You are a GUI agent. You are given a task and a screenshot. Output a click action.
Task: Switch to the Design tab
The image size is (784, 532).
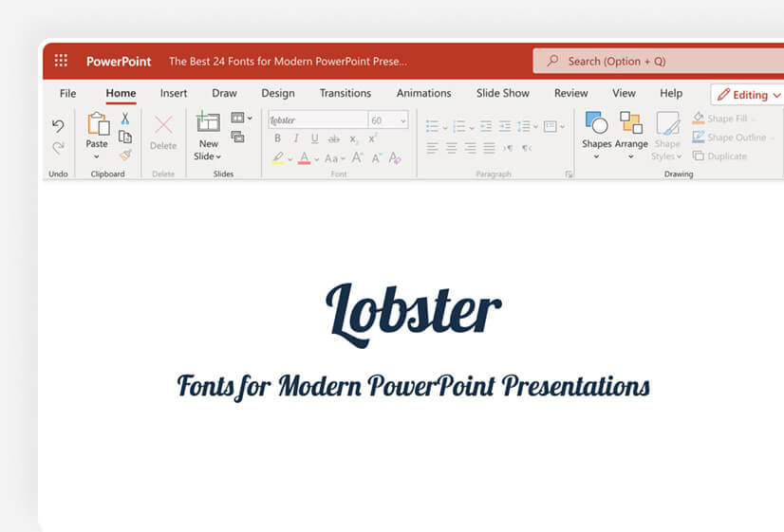pos(278,93)
